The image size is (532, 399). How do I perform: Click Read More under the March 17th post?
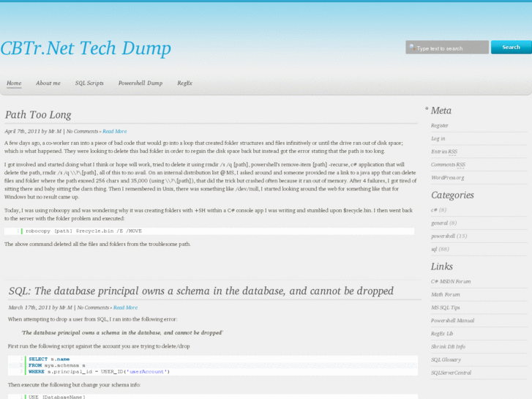[126, 307]
